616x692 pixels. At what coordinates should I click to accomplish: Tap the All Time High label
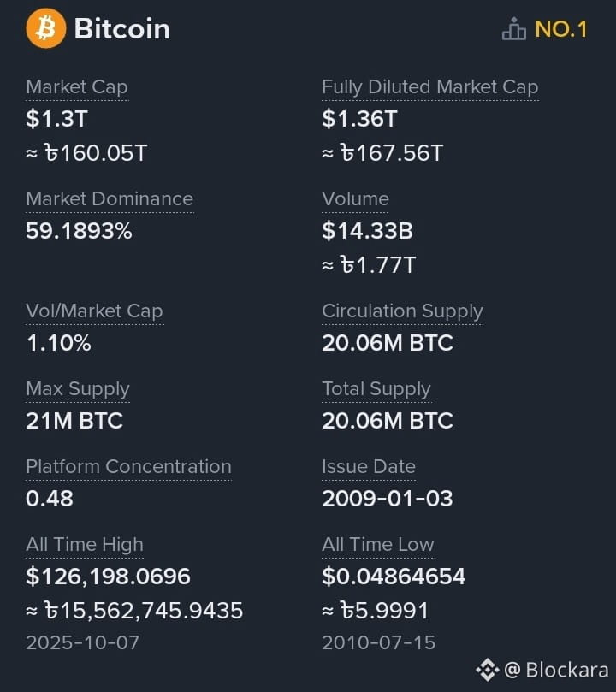coord(85,545)
